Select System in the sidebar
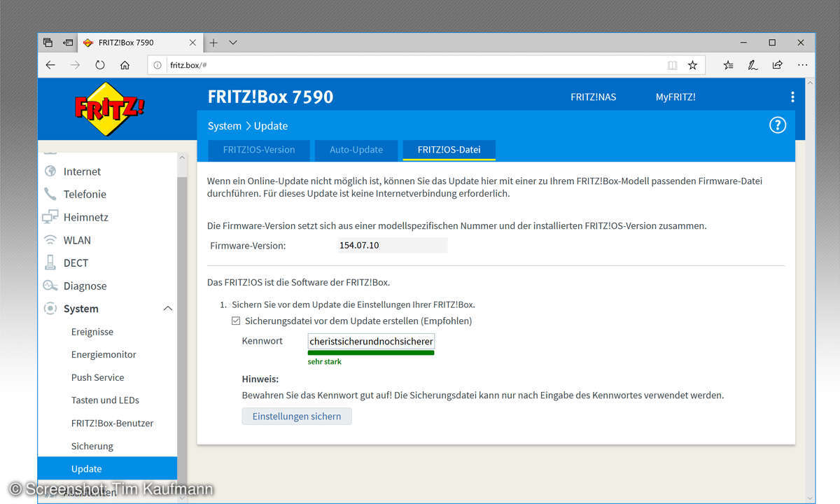Image resolution: width=840 pixels, height=504 pixels. pos(80,309)
